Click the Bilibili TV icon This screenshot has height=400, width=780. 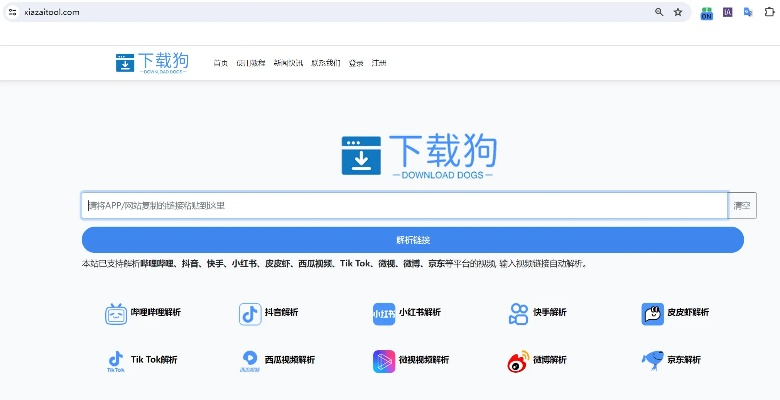click(117, 313)
